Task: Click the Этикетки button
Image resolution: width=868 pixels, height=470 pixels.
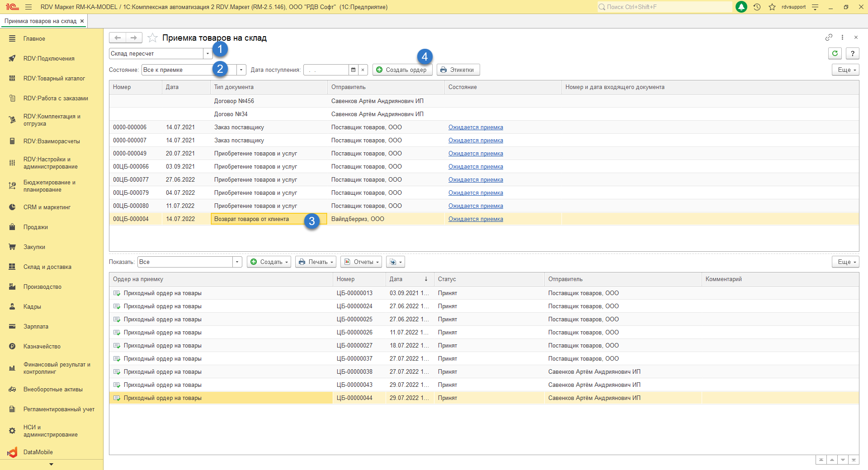Action: [x=458, y=70]
